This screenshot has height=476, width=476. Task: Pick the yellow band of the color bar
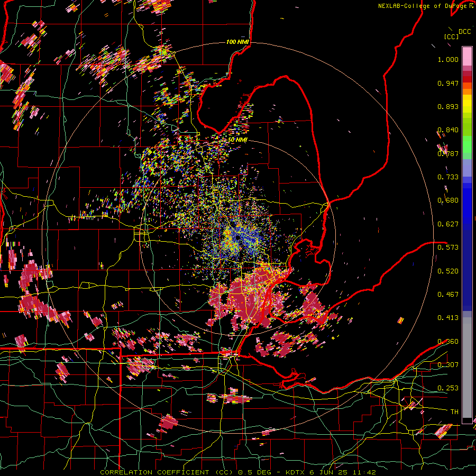467,104
